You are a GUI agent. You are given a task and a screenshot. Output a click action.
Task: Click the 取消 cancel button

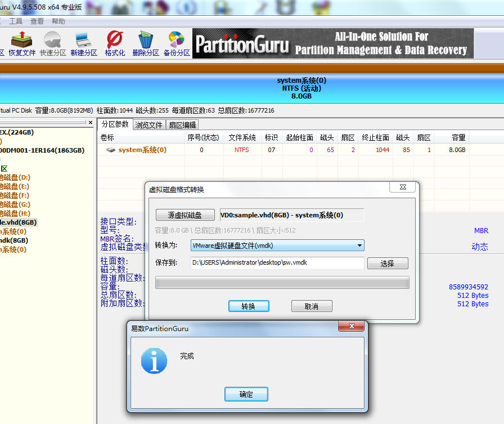(312, 306)
